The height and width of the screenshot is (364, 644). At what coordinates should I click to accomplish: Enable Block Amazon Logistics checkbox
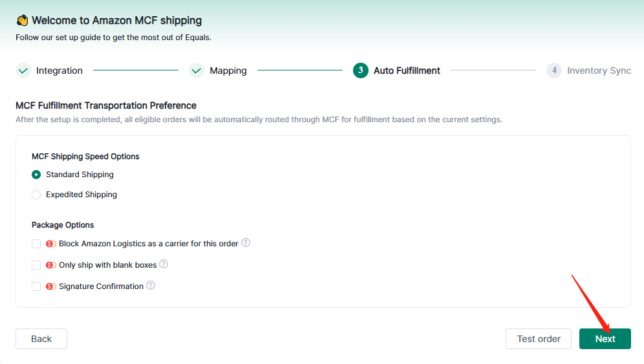[36, 244]
